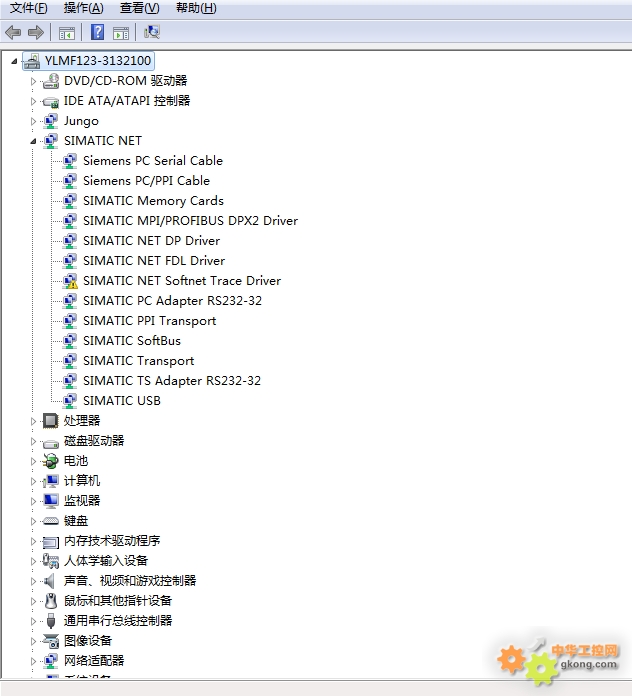Select SIMATIC PPI Transport device
The height and width of the screenshot is (696, 632).
tap(149, 320)
